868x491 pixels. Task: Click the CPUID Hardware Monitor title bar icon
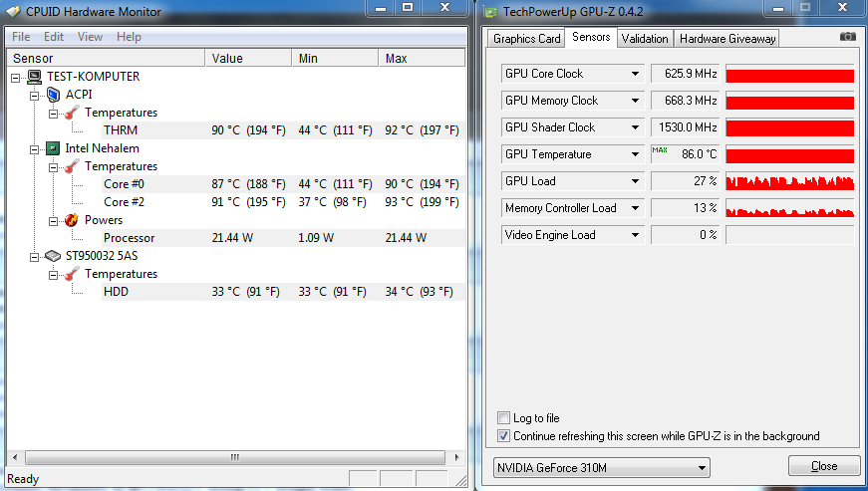pyautogui.click(x=13, y=11)
